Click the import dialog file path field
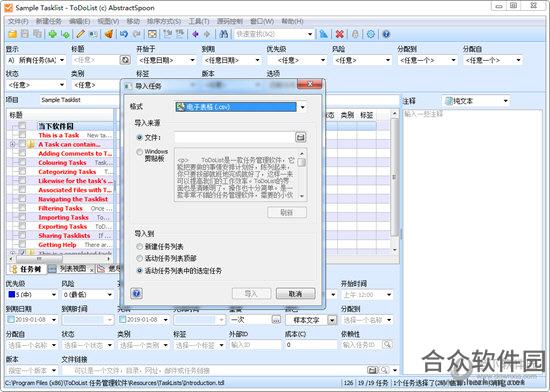Screen dimensions: 550x392 [x=234, y=137]
